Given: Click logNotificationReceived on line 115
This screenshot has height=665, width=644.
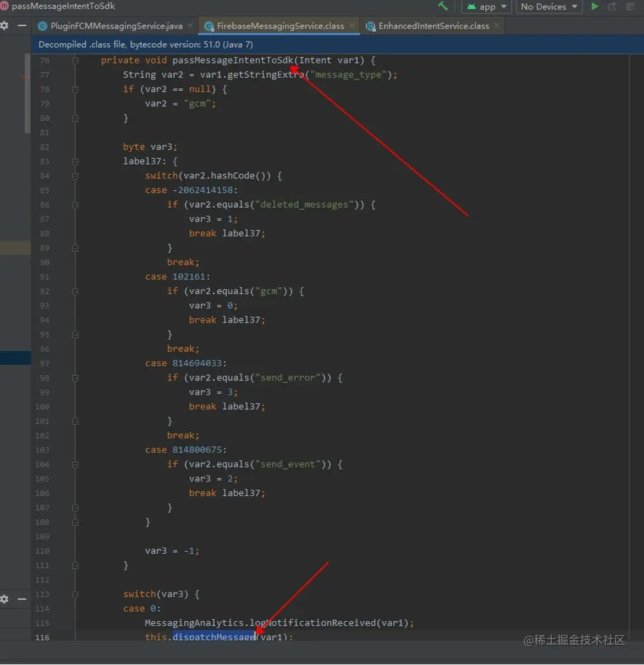Looking at the screenshot, I should click(313, 623).
